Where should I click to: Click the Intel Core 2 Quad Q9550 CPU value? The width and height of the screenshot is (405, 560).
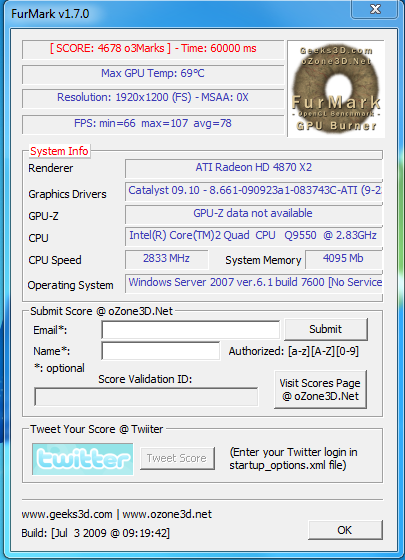tap(254, 236)
